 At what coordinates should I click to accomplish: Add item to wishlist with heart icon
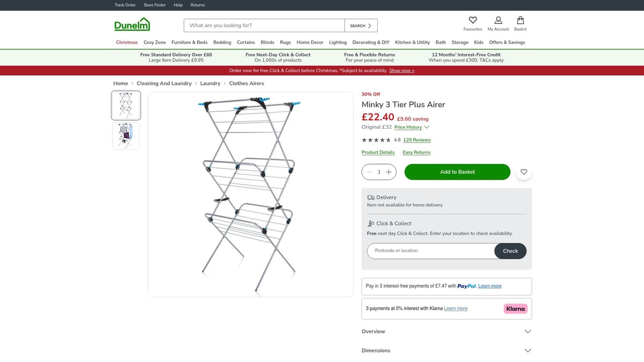[523, 172]
